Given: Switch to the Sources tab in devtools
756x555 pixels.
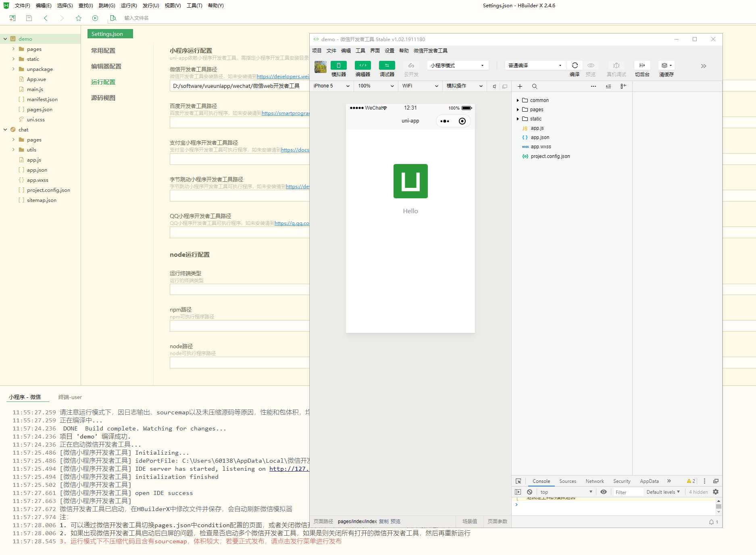Looking at the screenshot, I should point(568,481).
